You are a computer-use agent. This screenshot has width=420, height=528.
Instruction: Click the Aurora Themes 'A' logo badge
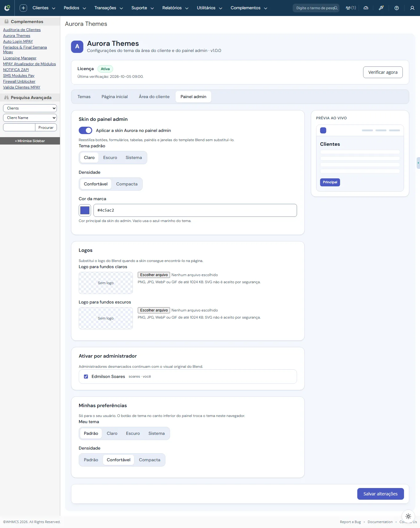coord(77,47)
